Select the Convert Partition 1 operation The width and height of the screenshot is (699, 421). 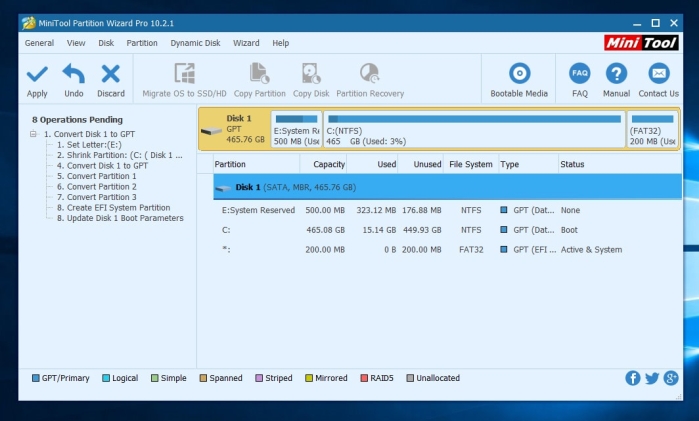coord(96,176)
